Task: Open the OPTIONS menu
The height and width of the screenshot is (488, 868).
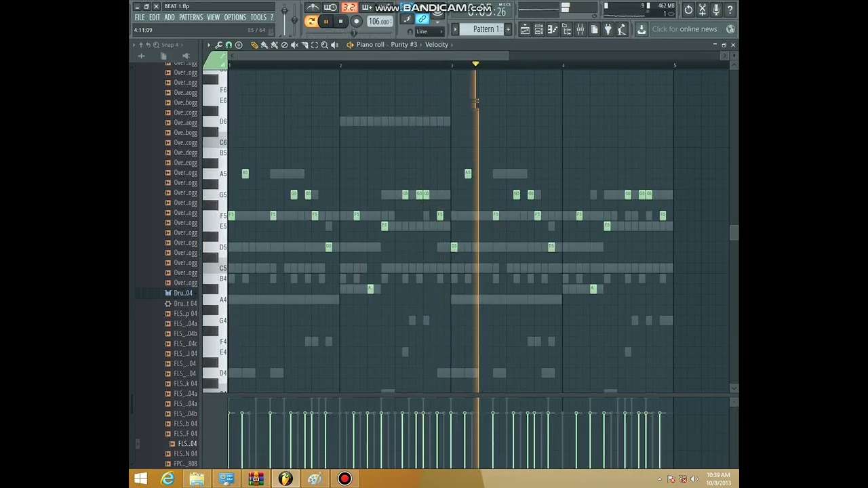Action: tap(235, 18)
